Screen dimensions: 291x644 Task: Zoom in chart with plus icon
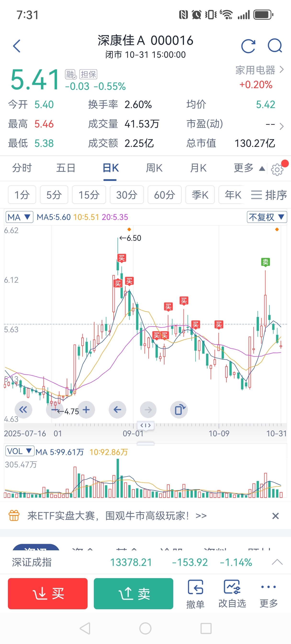click(x=86, y=409)
